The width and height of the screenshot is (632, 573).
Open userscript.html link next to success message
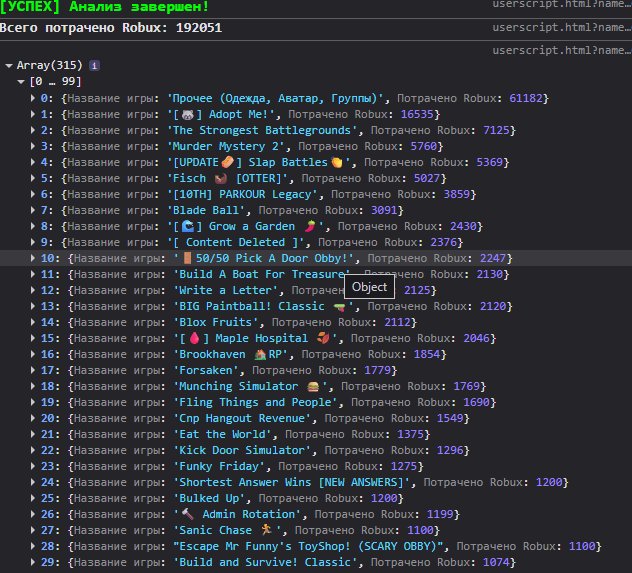tap(561, 4)
